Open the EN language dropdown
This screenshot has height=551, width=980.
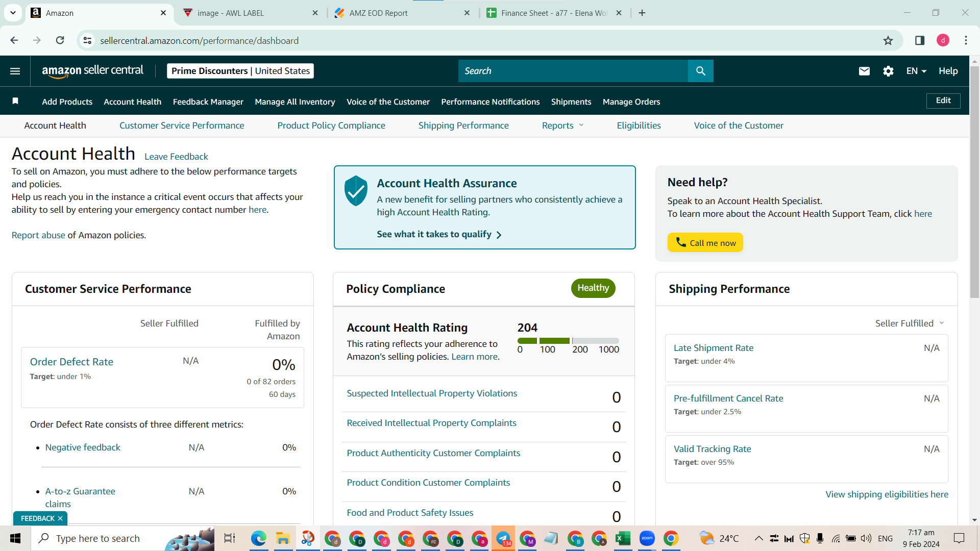916,71
